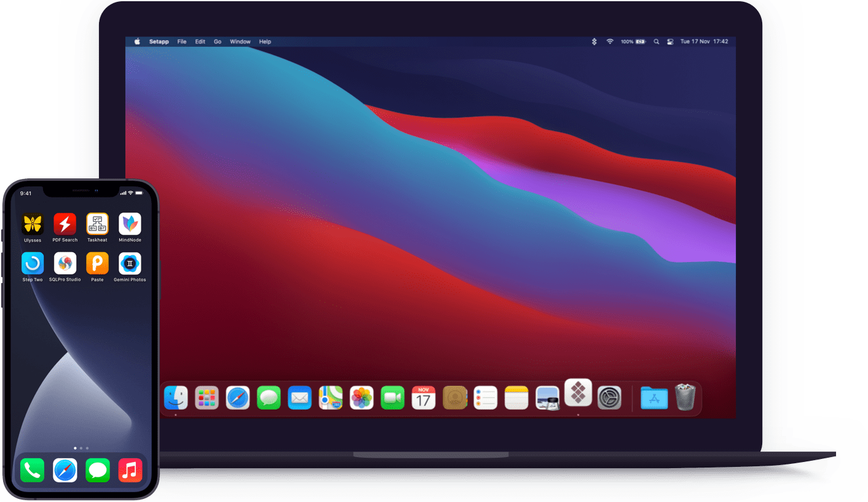868x502 pixels.
Task: Open SQLPro Studio on the iPhone
Action: tap(65, 263)
